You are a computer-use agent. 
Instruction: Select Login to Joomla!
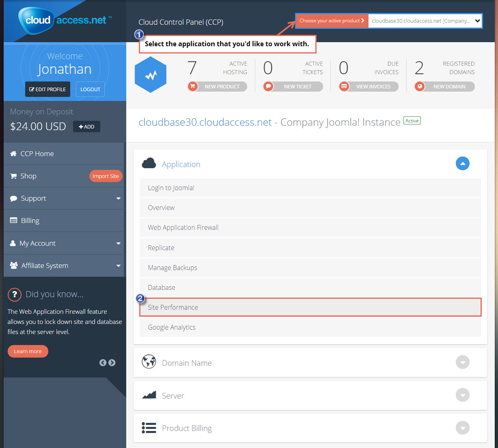pos(310,188)
